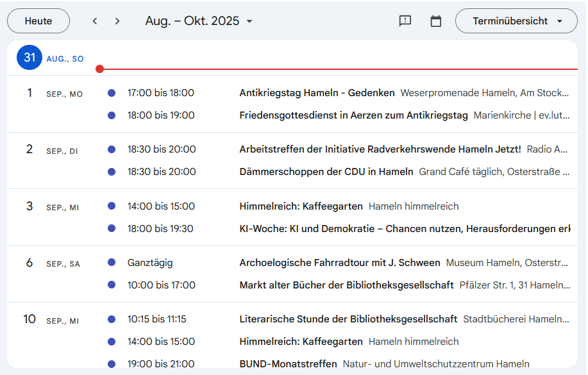The image size is (588, 375).
Task: Click the next period chevron arrow
Action: pyautogui.click(x=117, y=21)
